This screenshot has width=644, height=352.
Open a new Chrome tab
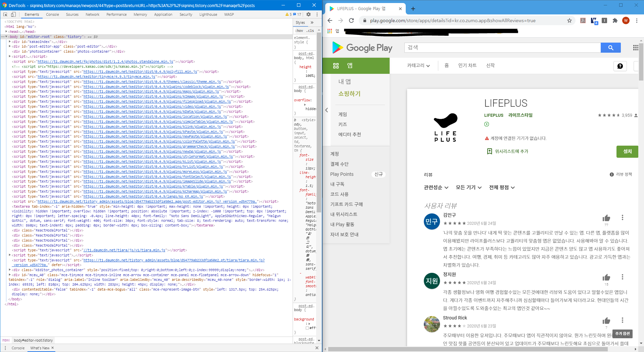coord(413,9)
